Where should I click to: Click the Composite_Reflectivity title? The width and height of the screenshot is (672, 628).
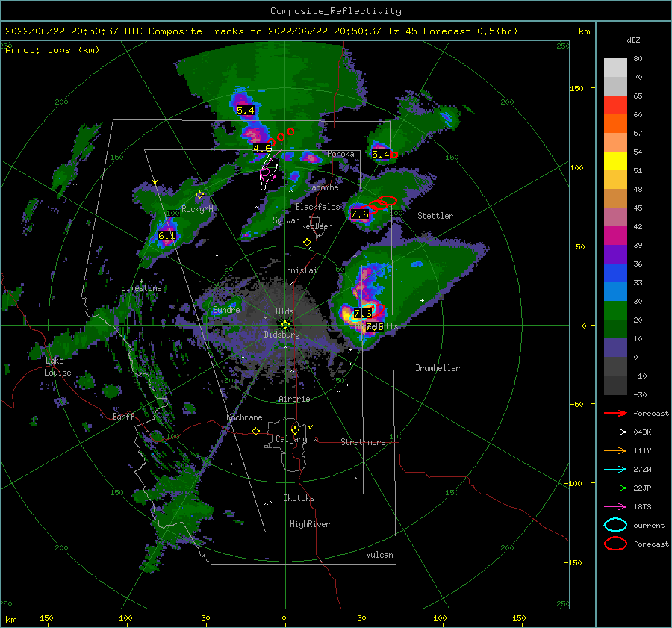click(x=336, y=11)
